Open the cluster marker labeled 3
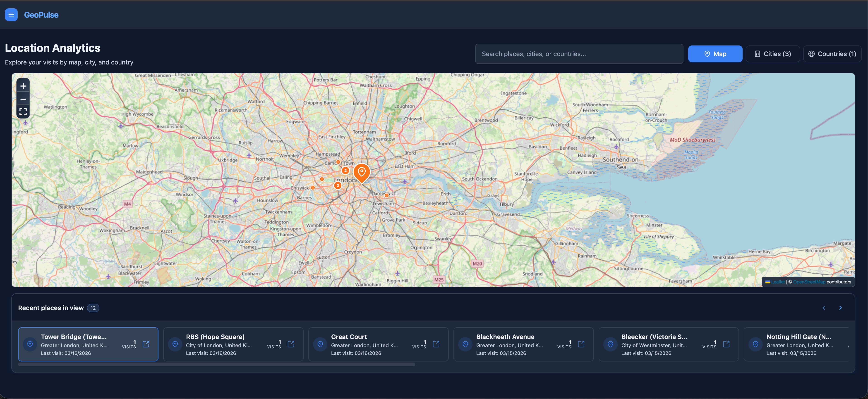868x399 pixels. [x=338, y=185]
